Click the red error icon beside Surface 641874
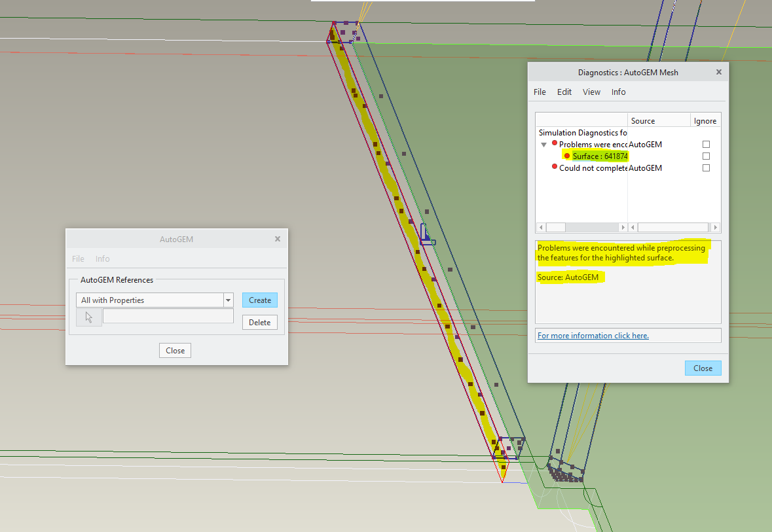 (567, 156)
